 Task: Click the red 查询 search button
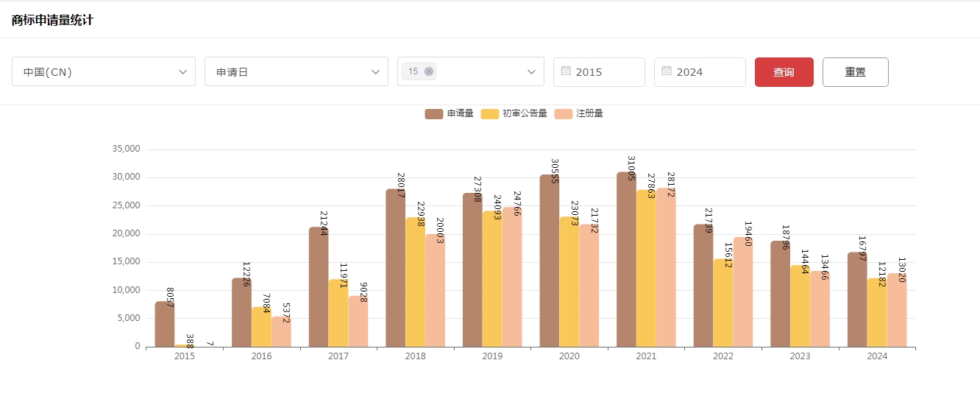point(784,72)
